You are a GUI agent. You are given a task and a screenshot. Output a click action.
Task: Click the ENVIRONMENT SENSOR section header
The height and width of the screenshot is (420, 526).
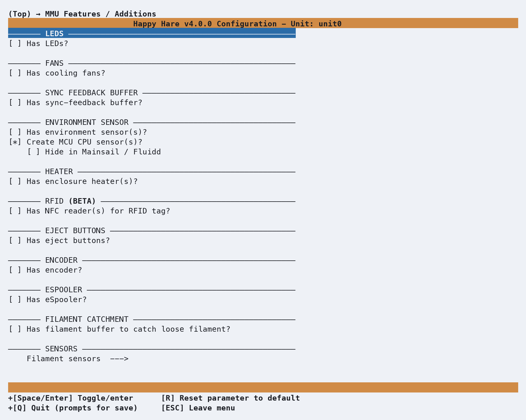point(152,123)
